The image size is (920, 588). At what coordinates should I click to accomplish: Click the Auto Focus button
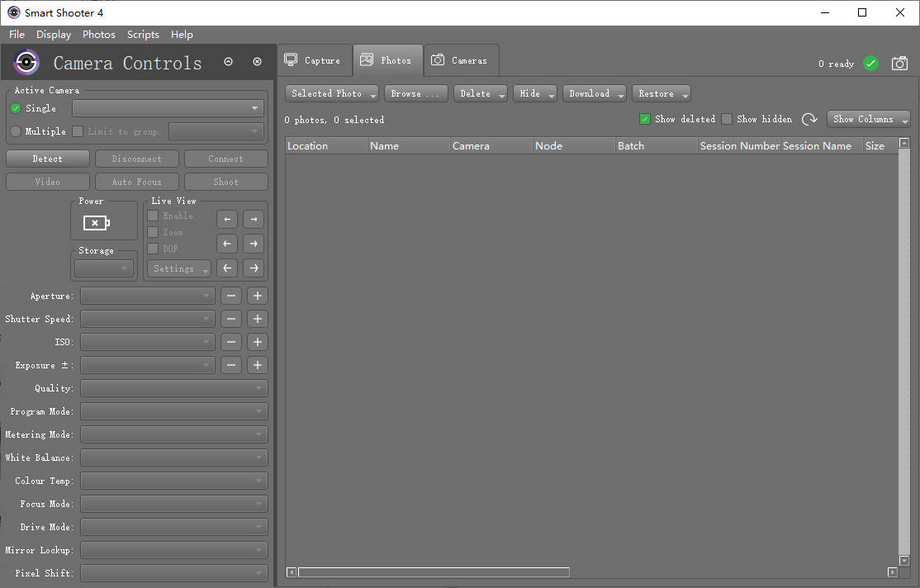[137, 182]
